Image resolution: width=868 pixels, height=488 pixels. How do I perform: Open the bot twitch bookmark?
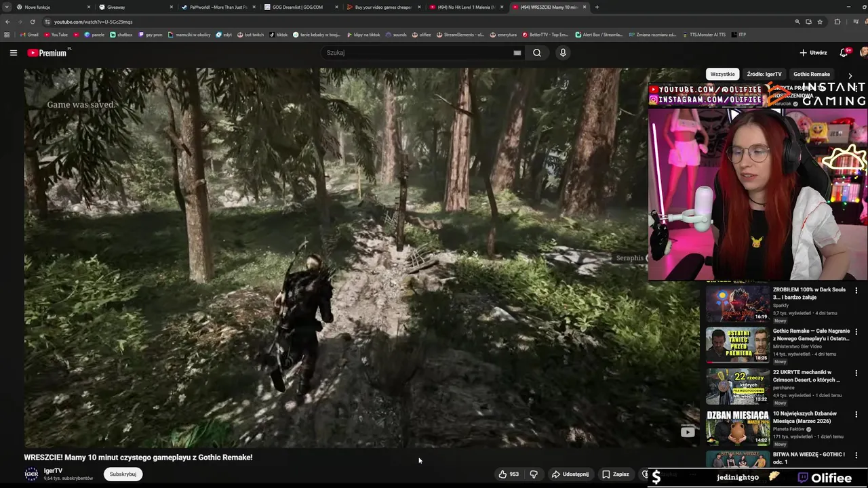(x=250, y=35)
